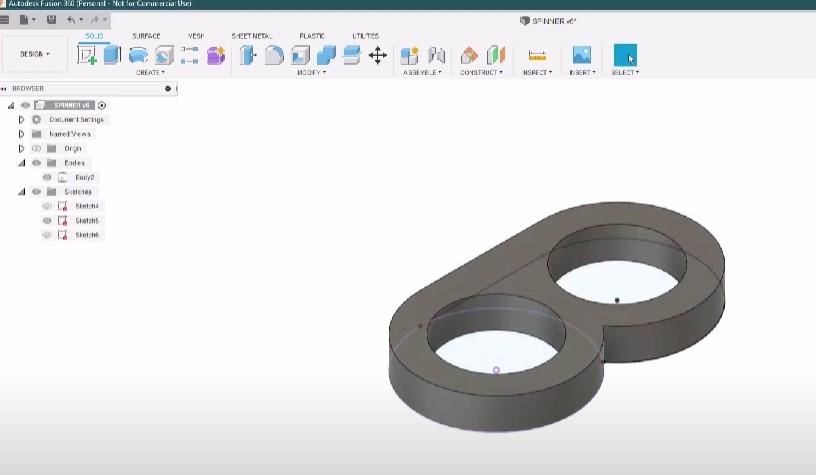Select the Move/Copy arrows tool
Image resolution: width=816 pixels, height=475 pixels.
coord(378,55)
